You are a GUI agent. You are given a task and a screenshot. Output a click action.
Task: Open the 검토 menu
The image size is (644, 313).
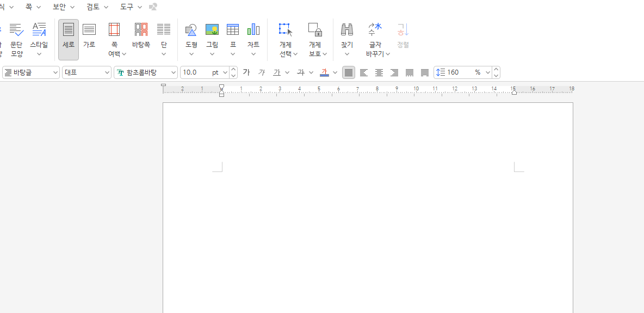[x=97, y=7]
